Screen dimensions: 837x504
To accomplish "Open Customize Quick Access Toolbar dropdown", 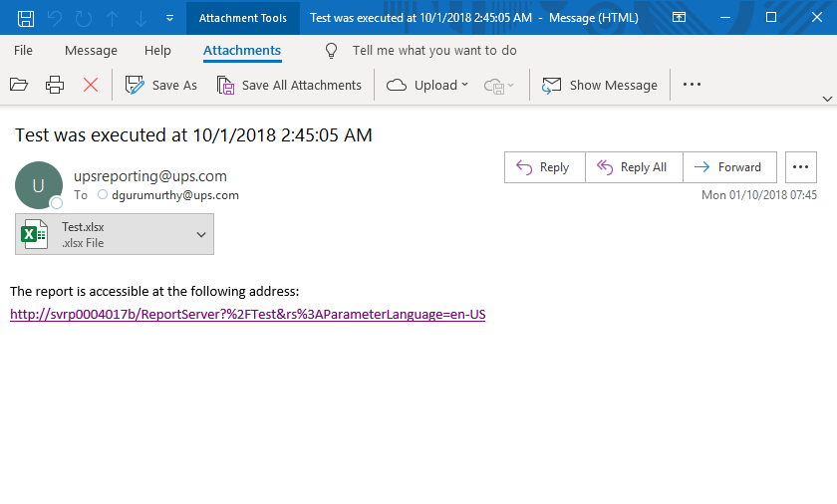I will [x=169, y=18].
